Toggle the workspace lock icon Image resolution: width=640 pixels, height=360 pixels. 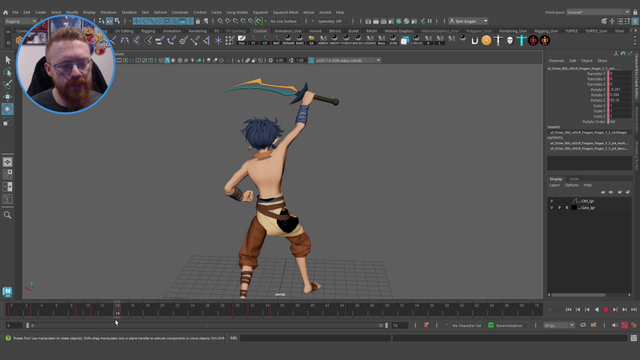pyautogui.click(x=635, y=12)
